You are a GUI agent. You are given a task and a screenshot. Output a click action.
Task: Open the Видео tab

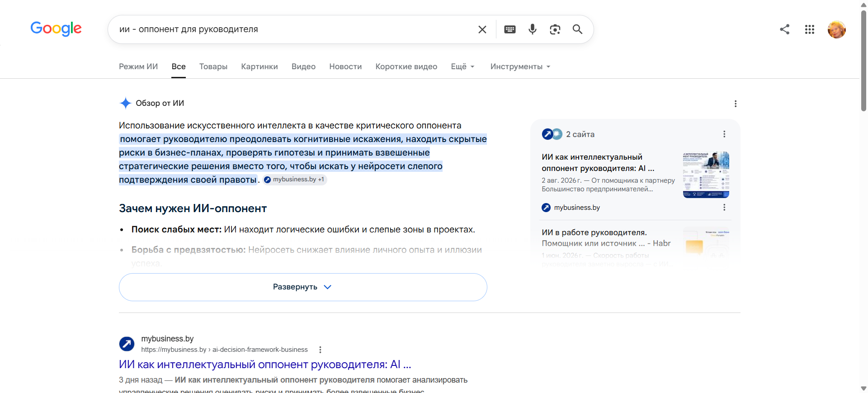click(x=303, y=66)
